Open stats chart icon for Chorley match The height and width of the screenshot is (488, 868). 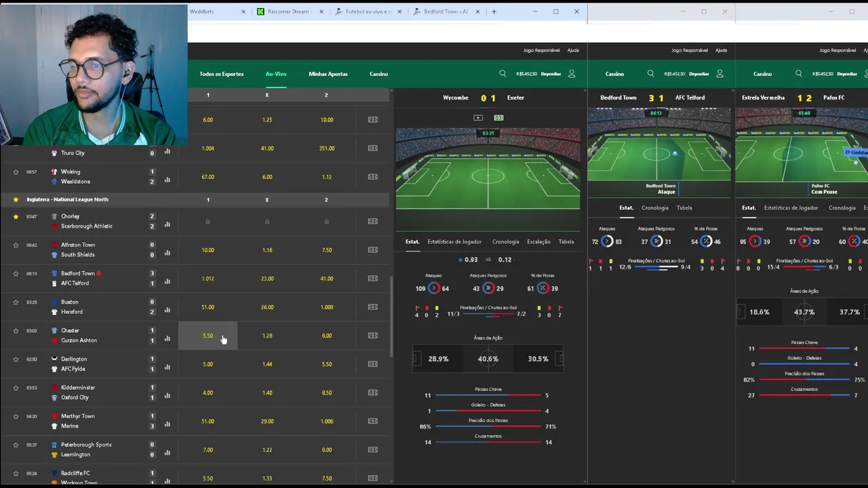[x=167, y=224]
